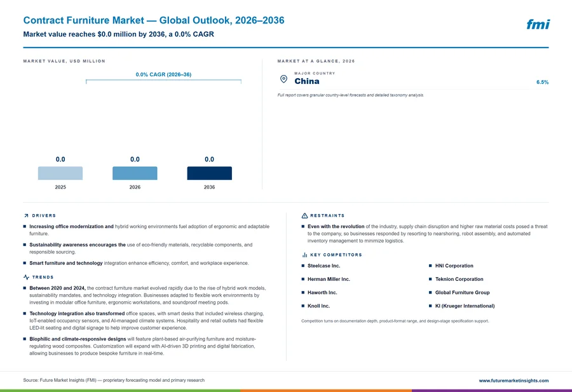Image resolution: width=572 pixels, height=392 pixels.
Task: Click the 0.0 value above 2036 bar
Action: click(x=209, y=159)
